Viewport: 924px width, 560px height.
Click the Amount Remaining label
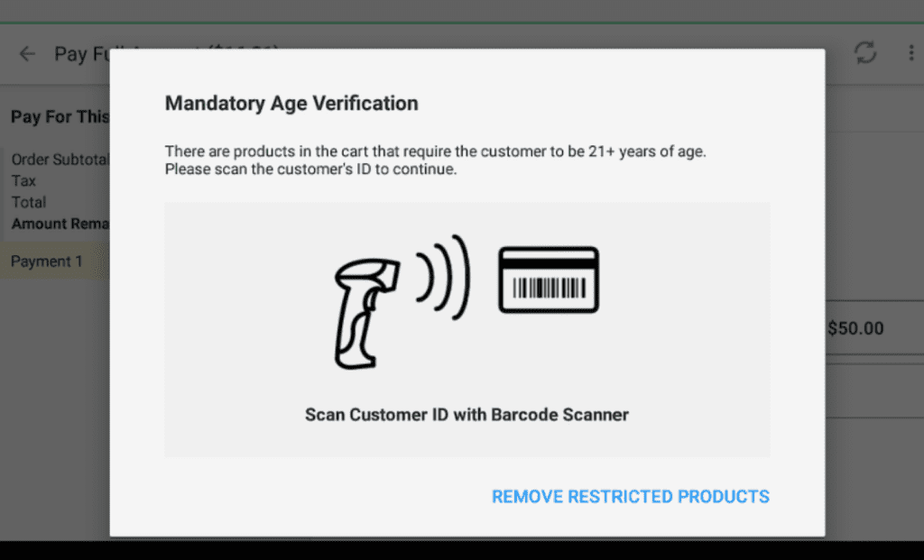[x=60, y=224]
